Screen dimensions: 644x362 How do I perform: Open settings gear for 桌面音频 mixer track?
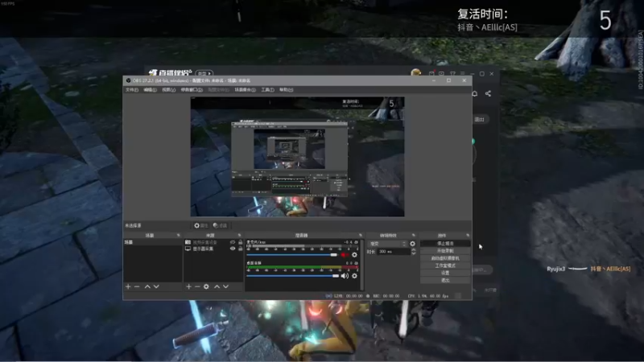(354, 276)
